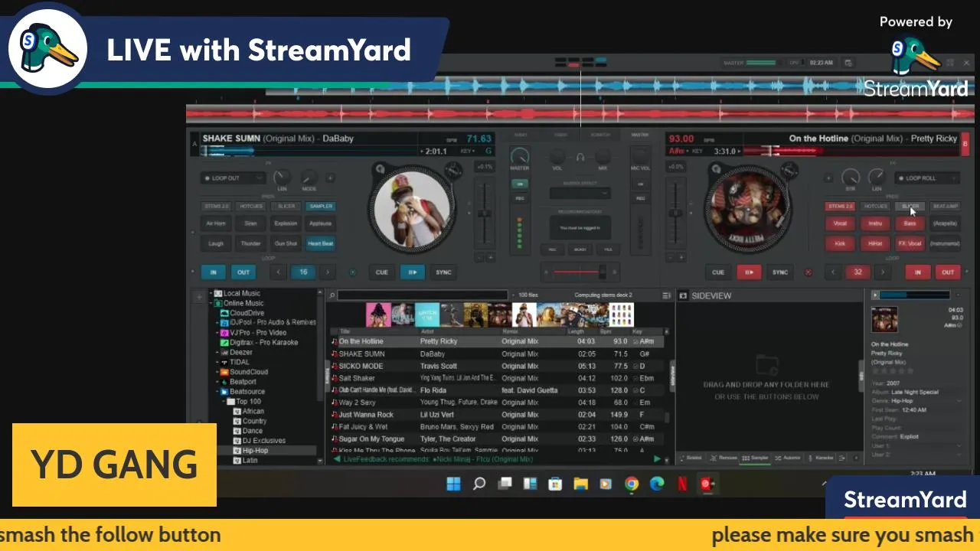980x551 pixels.
Task: Open the LOOP OUT effect dropdown on deck A
Action: 233,178
